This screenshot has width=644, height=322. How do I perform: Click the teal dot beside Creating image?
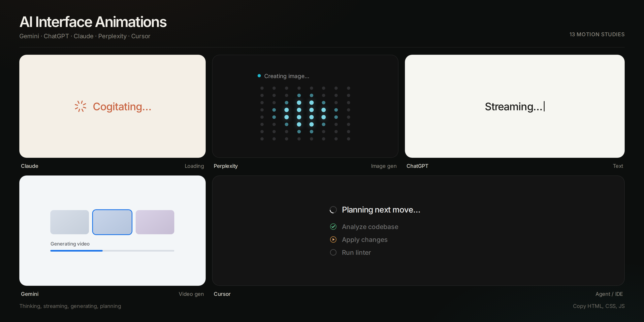pyautogui.click(x=259, y=76)
